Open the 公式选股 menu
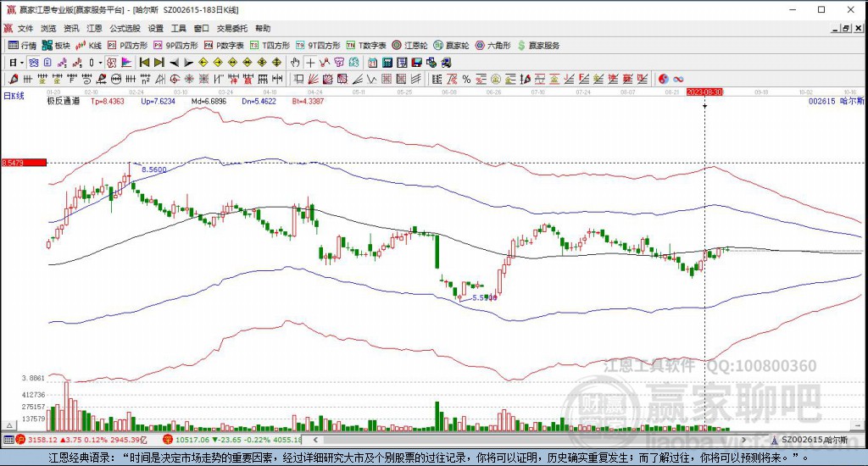This screenshot has width=868, height=466. [x=125, y=28]
